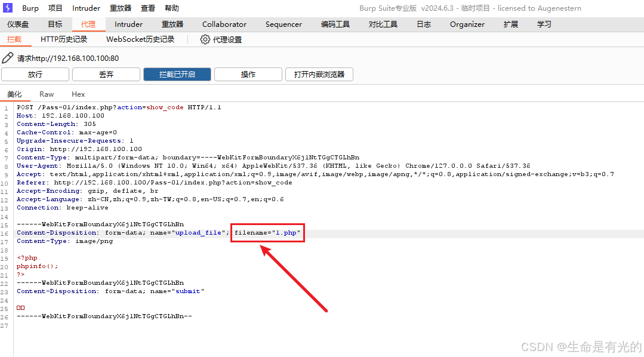
Task: Click 打开内嵌浏览器 button
Action: [319, 75]
